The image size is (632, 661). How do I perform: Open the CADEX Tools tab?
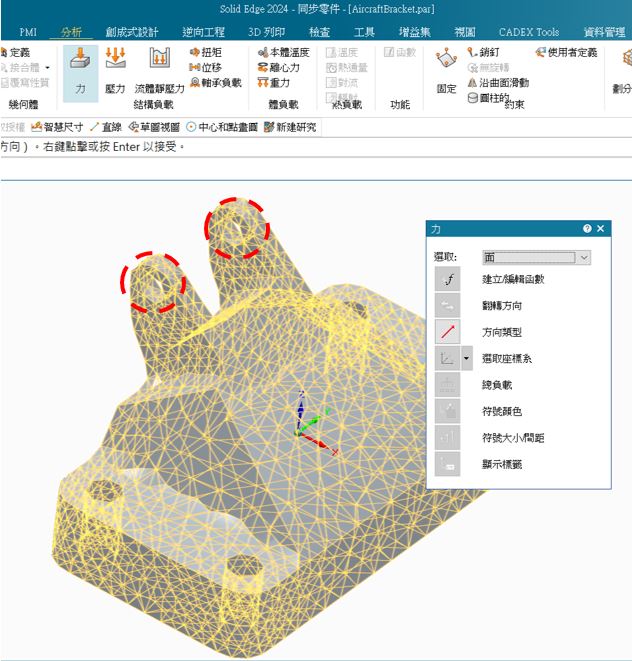coord(529,32)
